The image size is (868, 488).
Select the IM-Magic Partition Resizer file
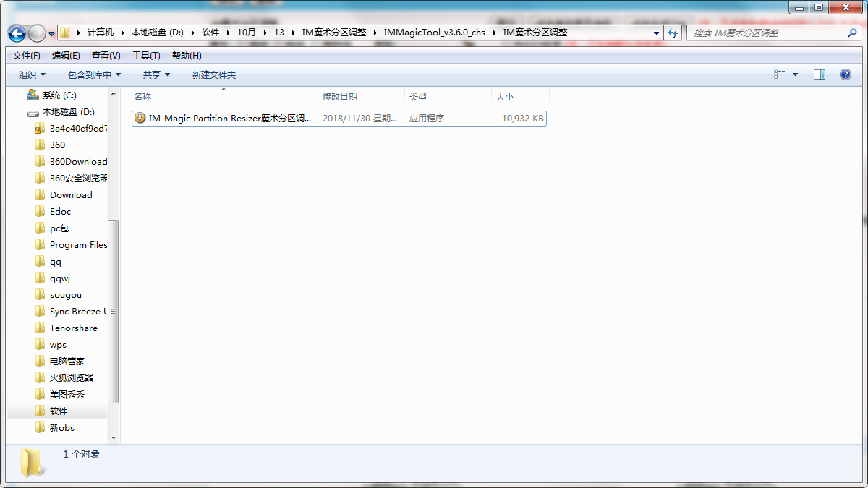coord(339,118)
